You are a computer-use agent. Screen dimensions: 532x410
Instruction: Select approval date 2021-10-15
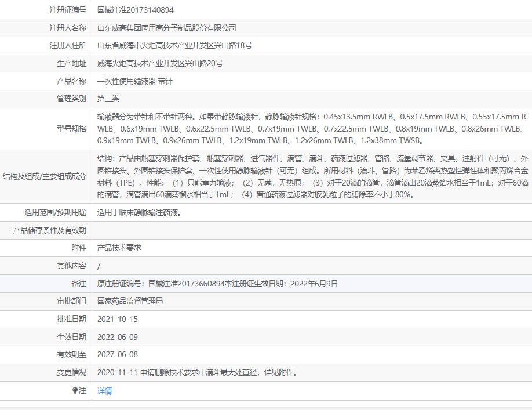point(118,319)
